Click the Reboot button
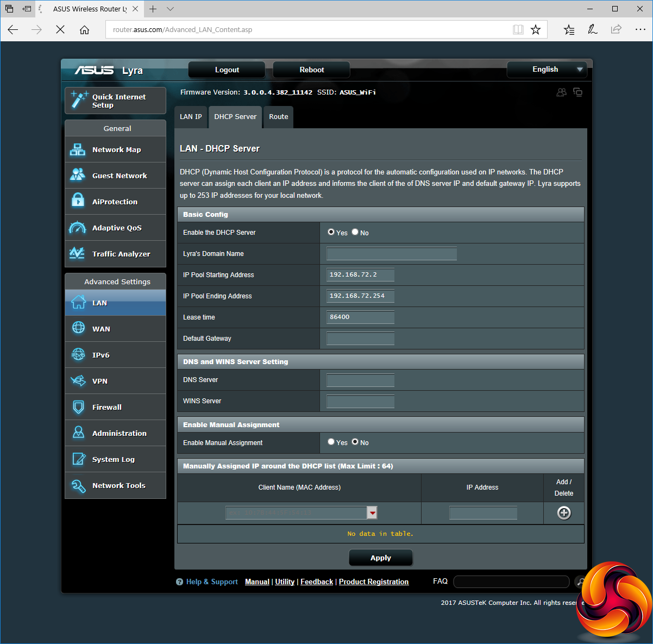The image size is (653, 644). (311, 70)
